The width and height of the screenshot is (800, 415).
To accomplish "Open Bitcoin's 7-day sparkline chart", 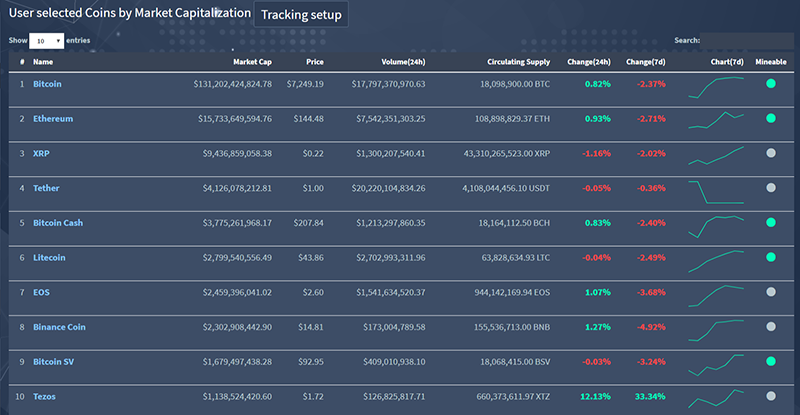I will [716, 87].
